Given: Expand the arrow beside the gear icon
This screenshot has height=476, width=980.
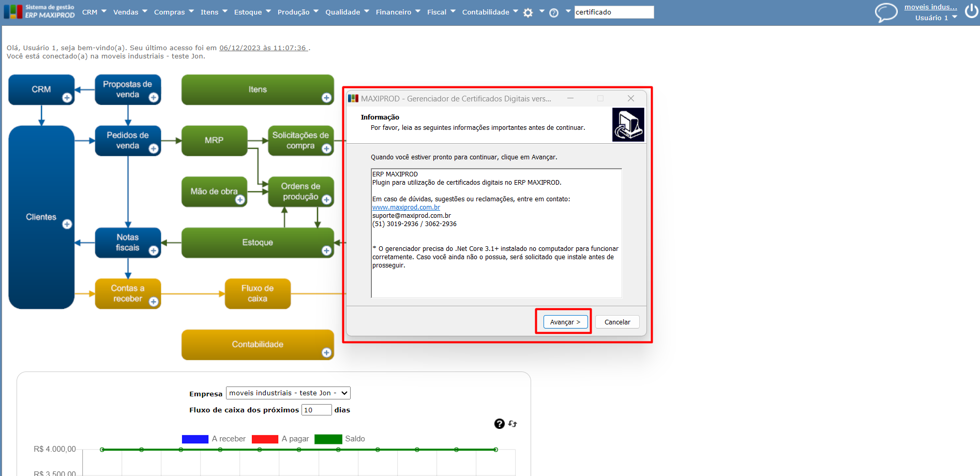Looking at the screenshot, I should coord(541,11).
